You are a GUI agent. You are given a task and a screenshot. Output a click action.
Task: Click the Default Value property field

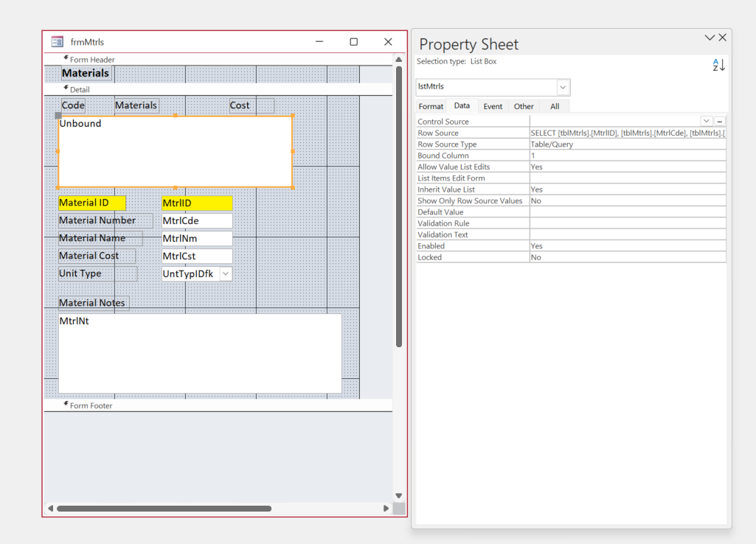(x=627, y=212)
